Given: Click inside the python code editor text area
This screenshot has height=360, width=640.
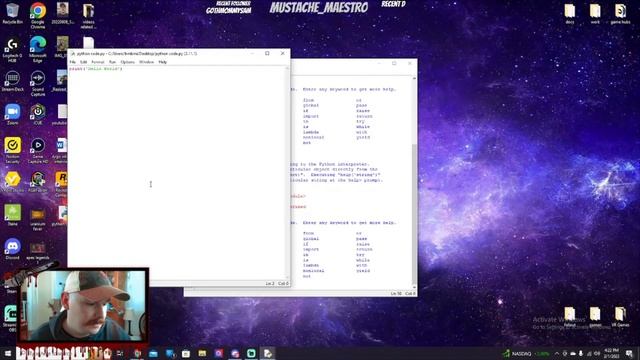Looking at the screenshot, I should [x=178, y=173].
